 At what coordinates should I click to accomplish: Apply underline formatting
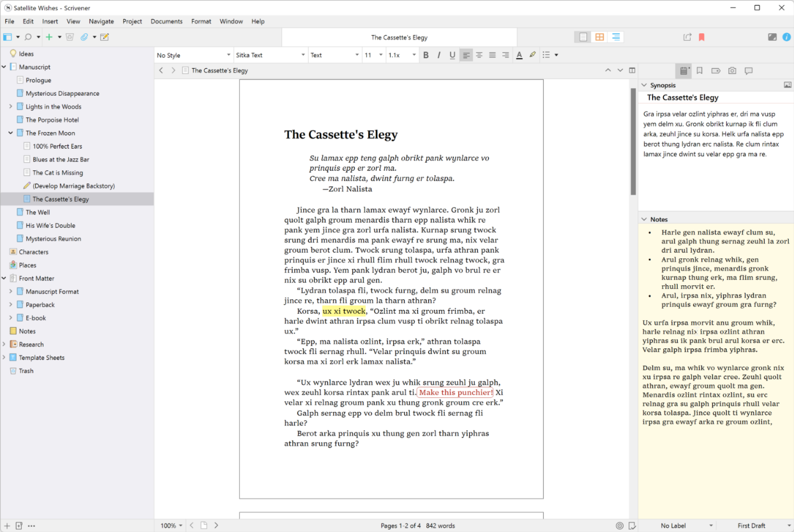tap(453, 55)
